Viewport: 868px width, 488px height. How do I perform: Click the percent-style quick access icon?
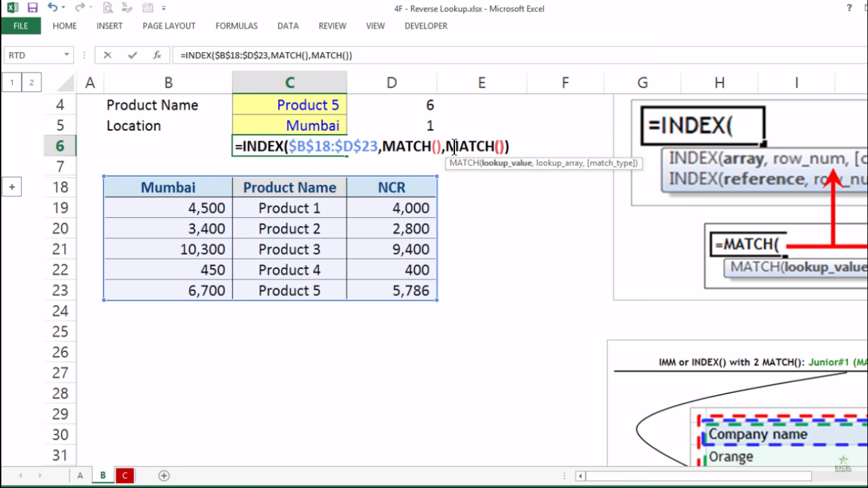tap(128, 8)
